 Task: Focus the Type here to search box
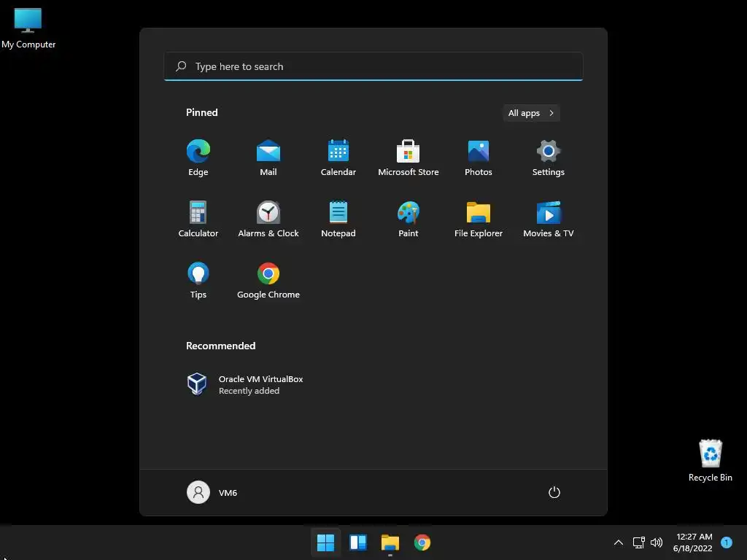373,66
